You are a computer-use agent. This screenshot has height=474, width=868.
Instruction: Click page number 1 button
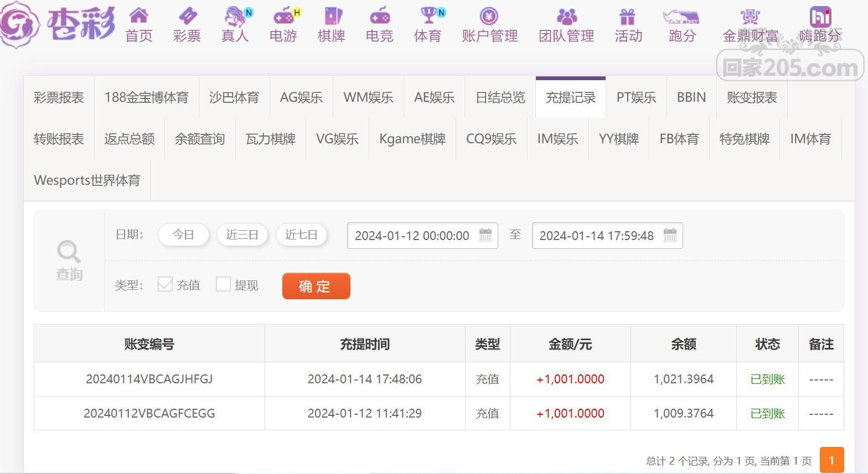click(x=831, y=460)
